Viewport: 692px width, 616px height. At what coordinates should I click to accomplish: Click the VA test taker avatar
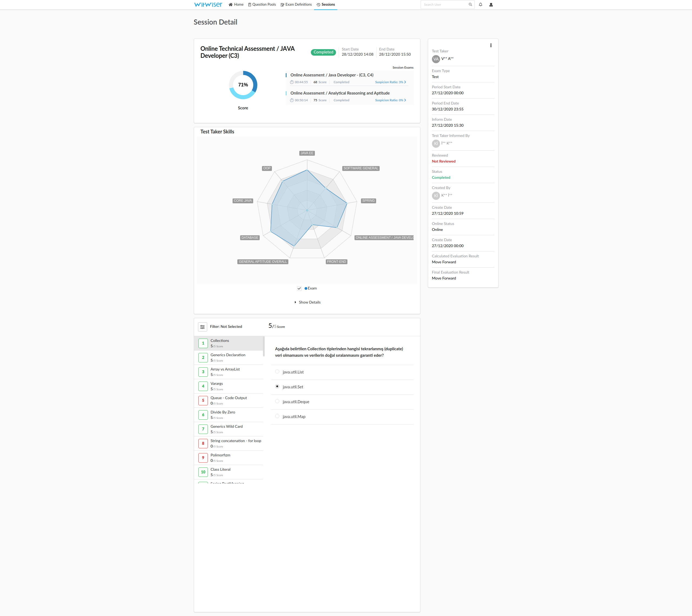[x=435, y=59]
